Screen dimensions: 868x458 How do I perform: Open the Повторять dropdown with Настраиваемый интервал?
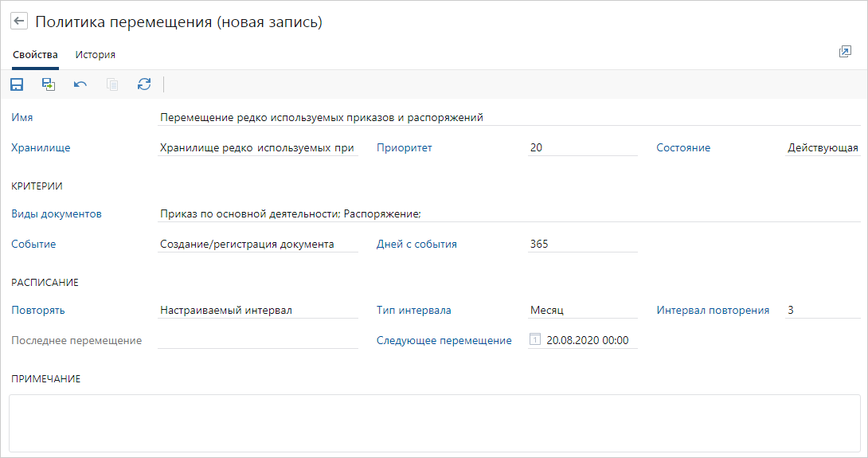coord(258,311)
